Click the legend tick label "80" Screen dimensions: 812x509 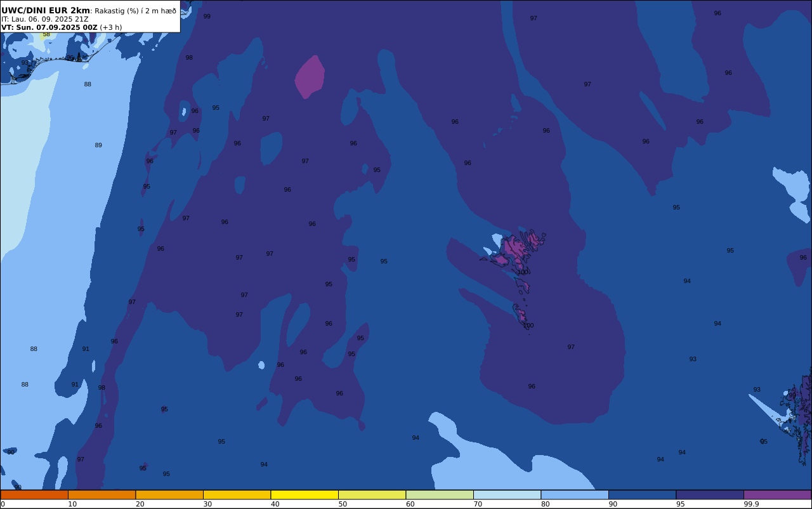pos(545,504)
